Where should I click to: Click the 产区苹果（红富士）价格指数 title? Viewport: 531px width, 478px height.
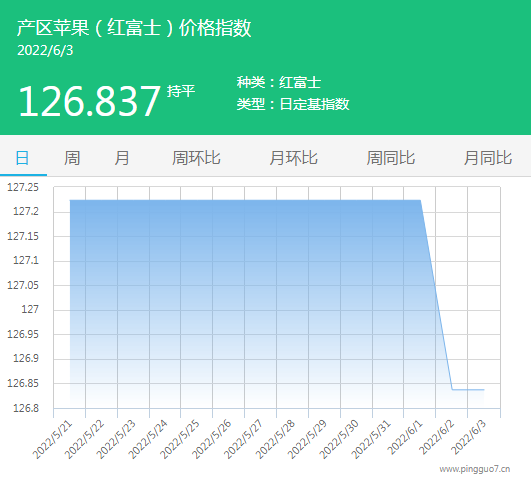tap(134, 27)
